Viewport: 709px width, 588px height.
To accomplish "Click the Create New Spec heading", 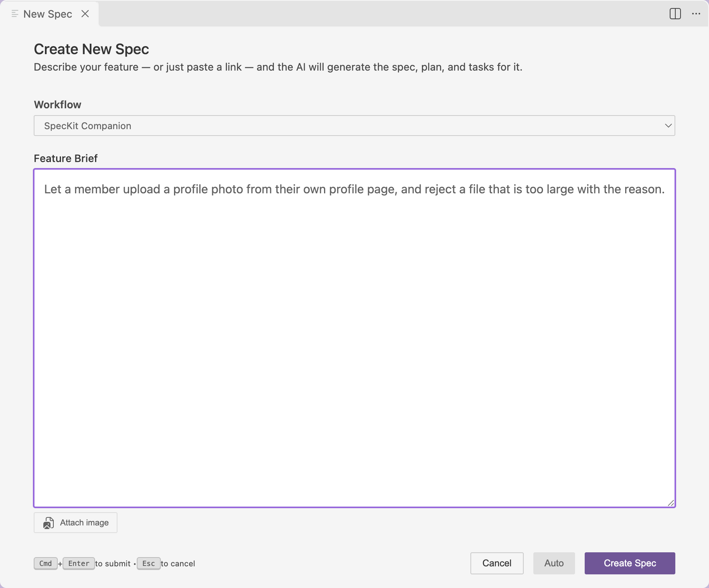I will point(91,49).
